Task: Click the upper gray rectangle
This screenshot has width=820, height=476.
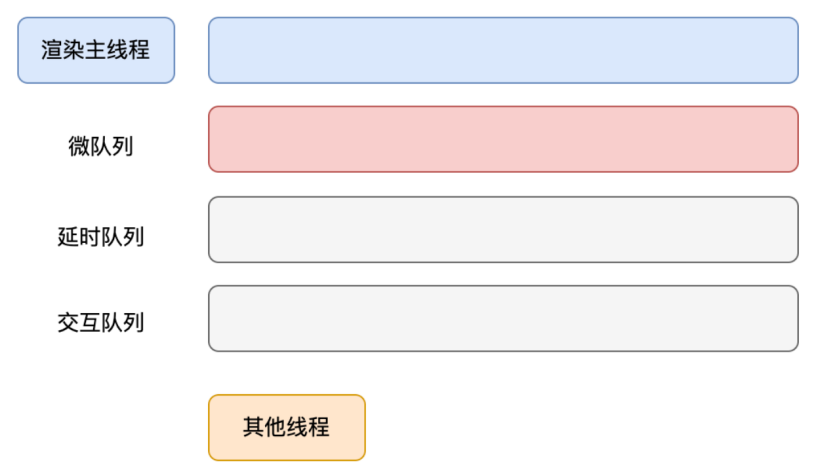Action: tap(503, 229)
